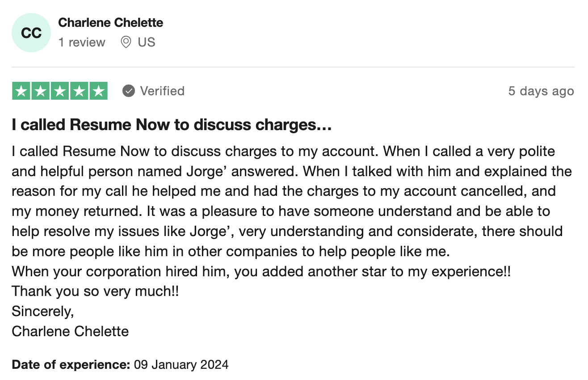Click the fourth green rating star

79,91
